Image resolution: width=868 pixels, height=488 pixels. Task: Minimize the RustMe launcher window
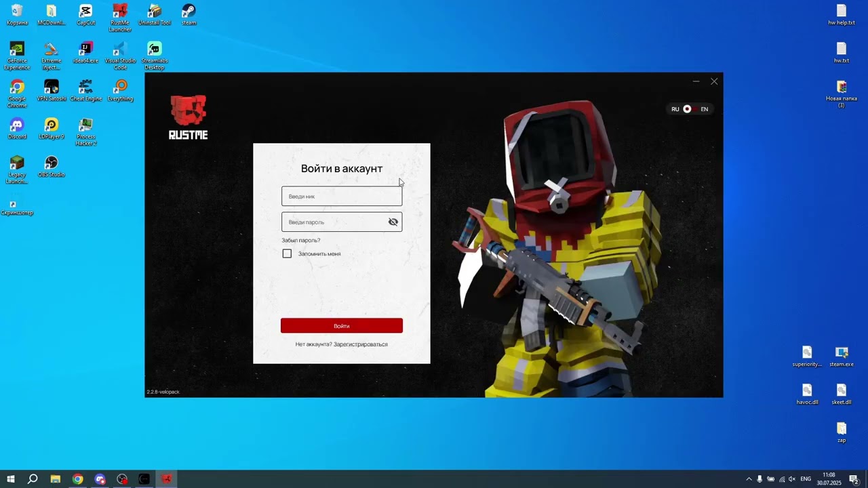coord(696,81)
